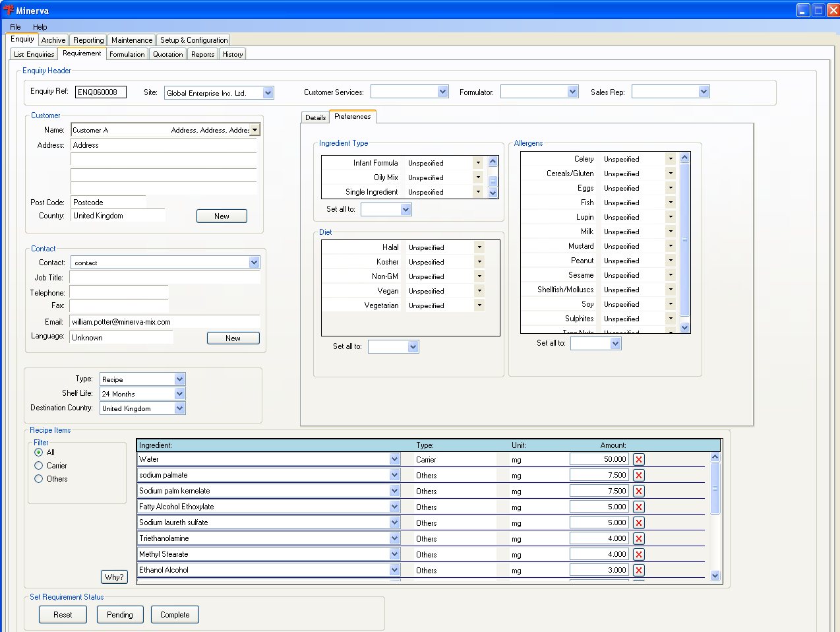The height and width of the screenshot is (632, 840).
Task: Remove Fatty Alcohol Ethoxylate with red X
Action: click(x=638, y=507)
